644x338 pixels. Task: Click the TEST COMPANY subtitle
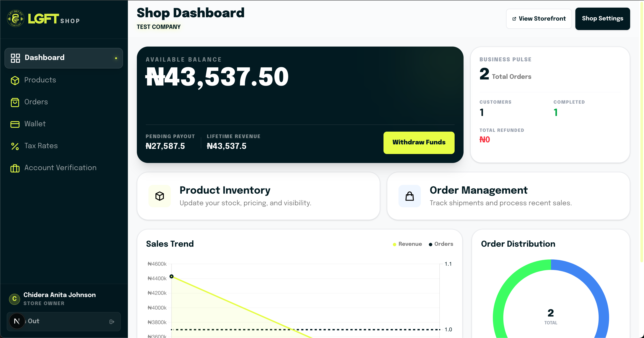coord(159,27)
